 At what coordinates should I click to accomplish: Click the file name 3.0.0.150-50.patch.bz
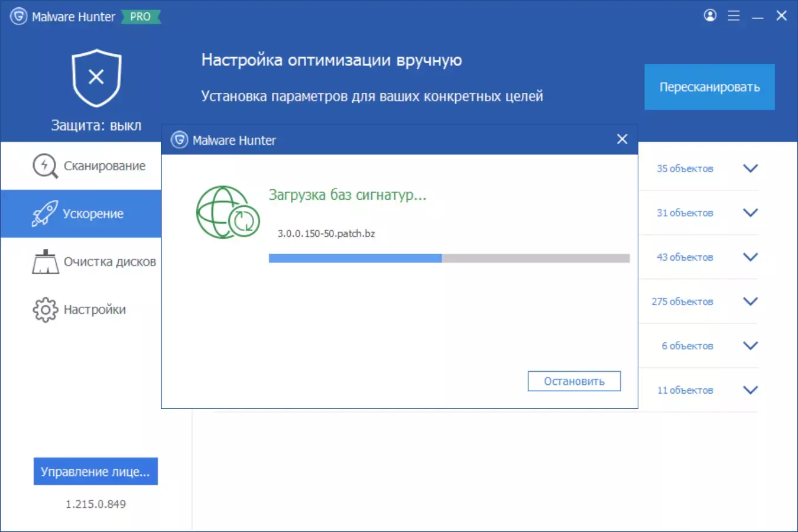[326, 233]
